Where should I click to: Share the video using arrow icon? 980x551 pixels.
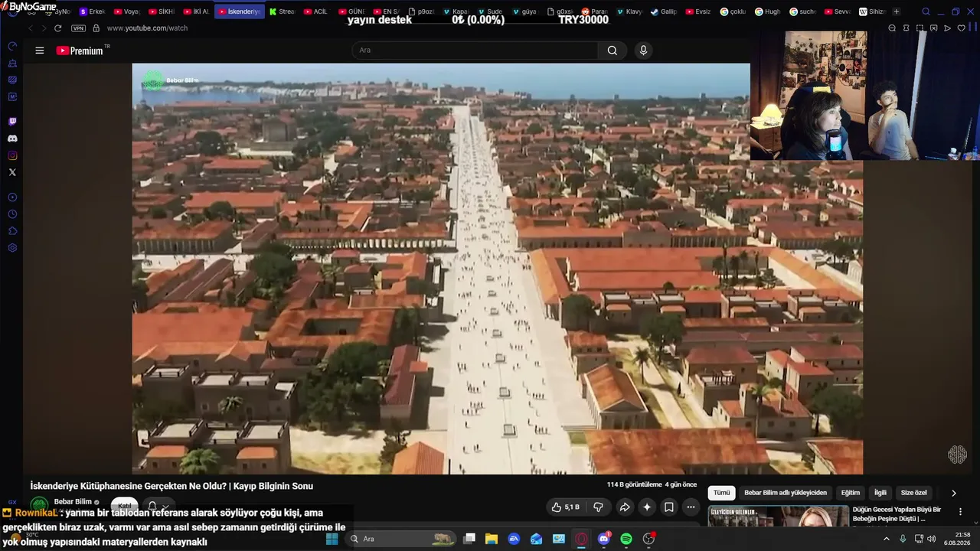[x=625, y=507]
